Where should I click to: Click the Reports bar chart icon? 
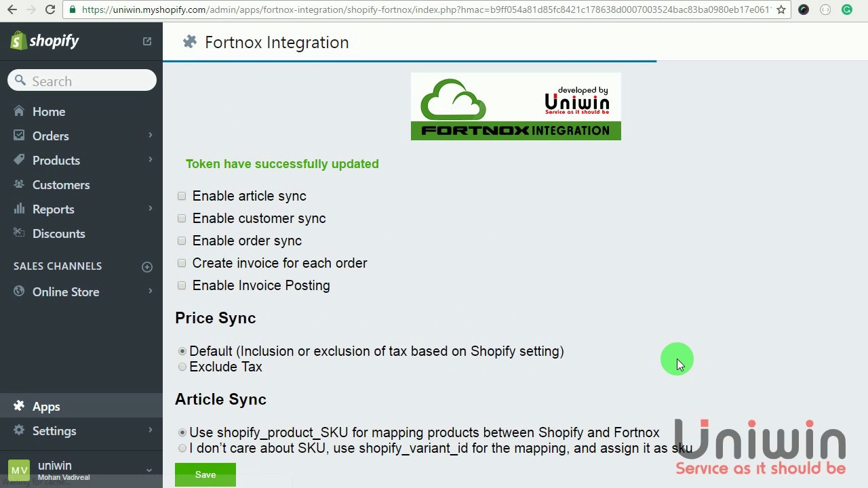pyautogui.click(x=19, y=209)
